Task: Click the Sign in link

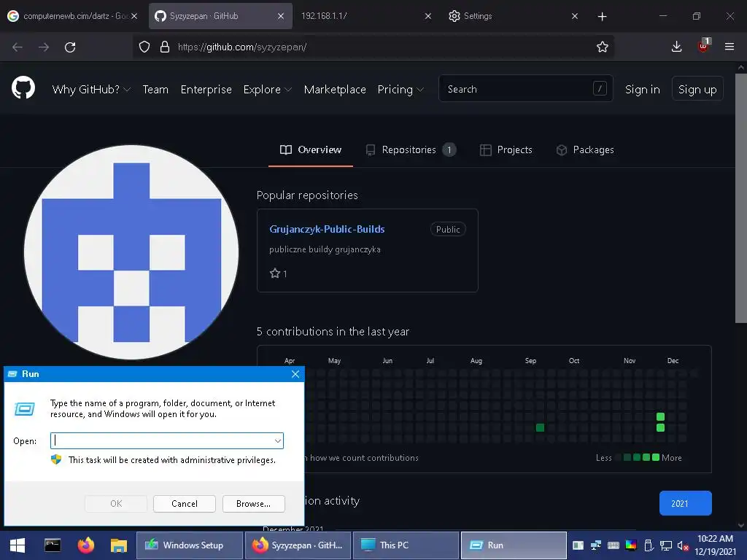Action: tap(642, 90)
